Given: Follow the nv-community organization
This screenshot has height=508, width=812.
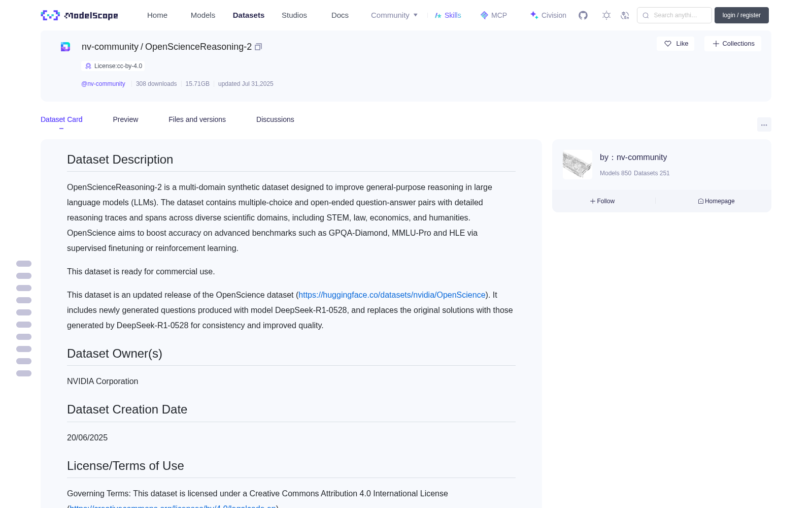Looking at the screenshot, I should [x=602, y=201].
